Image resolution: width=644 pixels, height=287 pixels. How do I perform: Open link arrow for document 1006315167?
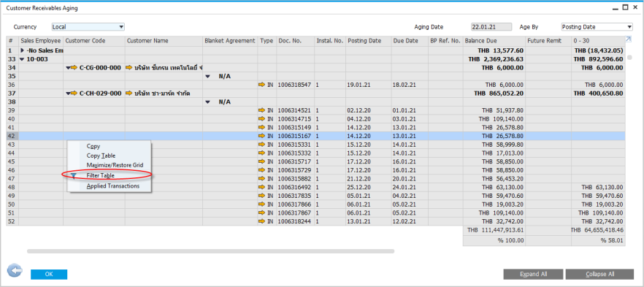[261, 136]
